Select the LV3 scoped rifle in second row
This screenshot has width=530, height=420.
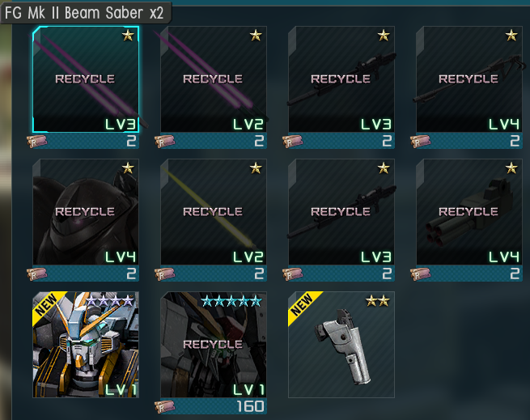pos(341,212)
